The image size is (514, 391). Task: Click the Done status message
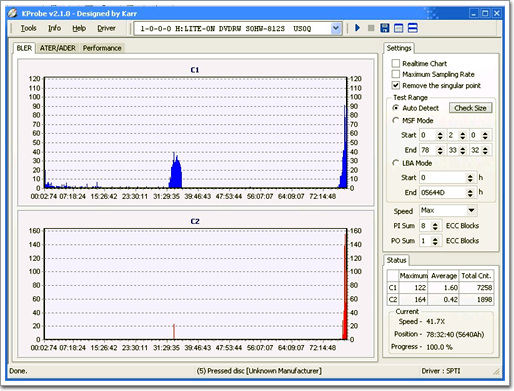(18, 371)
